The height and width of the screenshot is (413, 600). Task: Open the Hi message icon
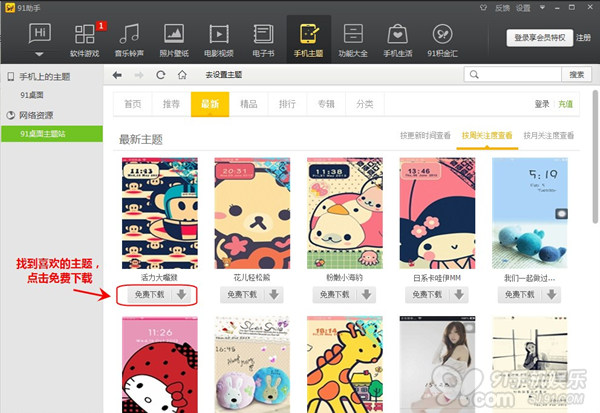(x=40, y=34)
